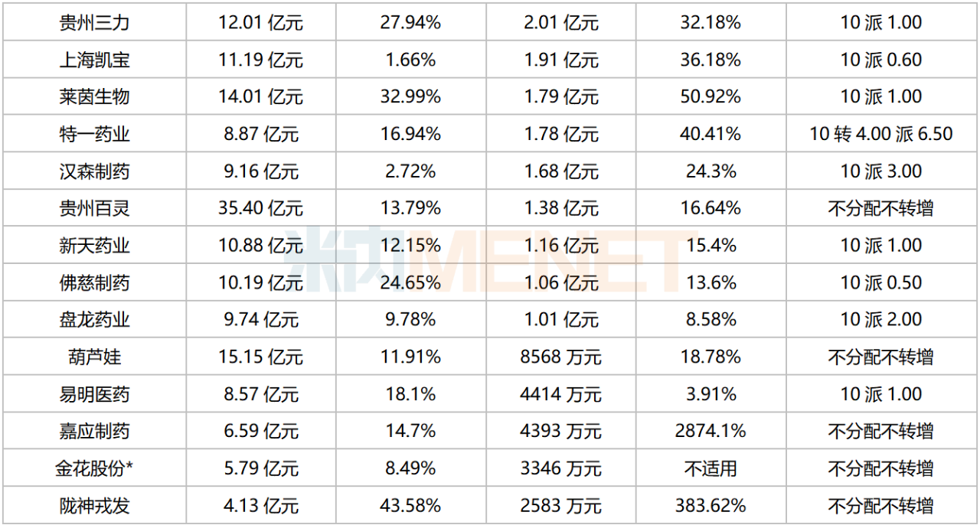Click the 贵州三力 company name cell
Screen dimensions: 980x525
[94, 23]
